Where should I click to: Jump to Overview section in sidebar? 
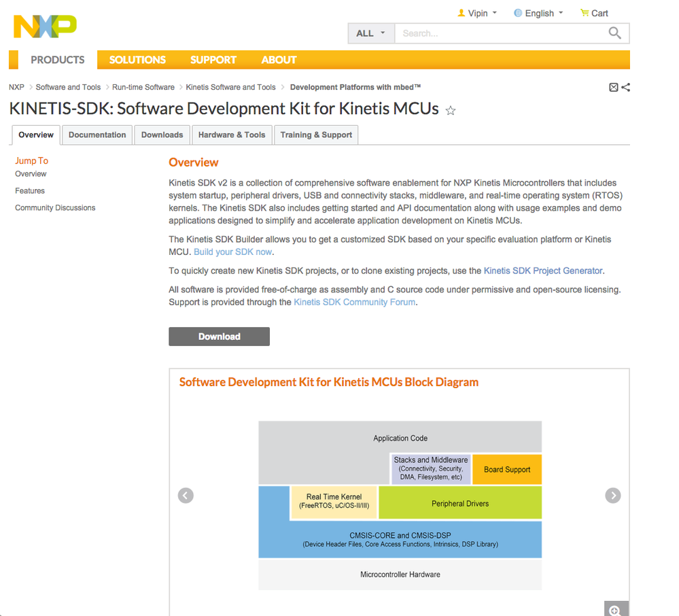(31, 173)
